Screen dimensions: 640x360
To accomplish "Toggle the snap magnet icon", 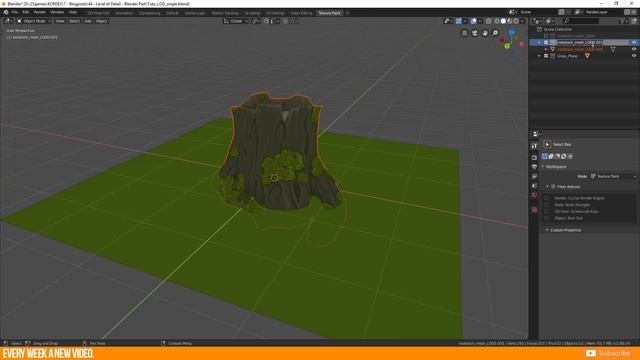I will pos(266,21).
